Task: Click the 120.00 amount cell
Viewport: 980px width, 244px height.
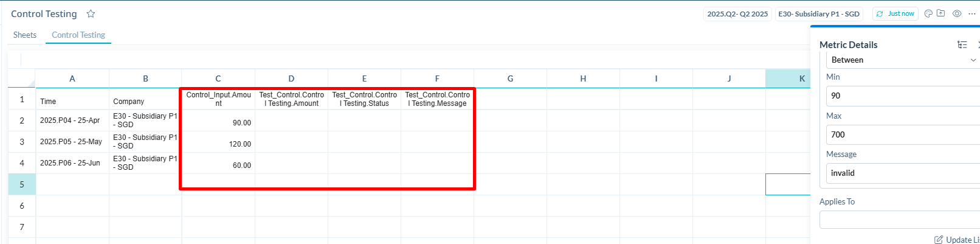Action: 218,142
